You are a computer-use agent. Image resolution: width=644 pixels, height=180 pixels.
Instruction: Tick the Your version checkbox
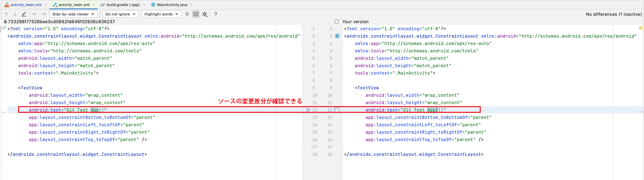click(337, 21)
